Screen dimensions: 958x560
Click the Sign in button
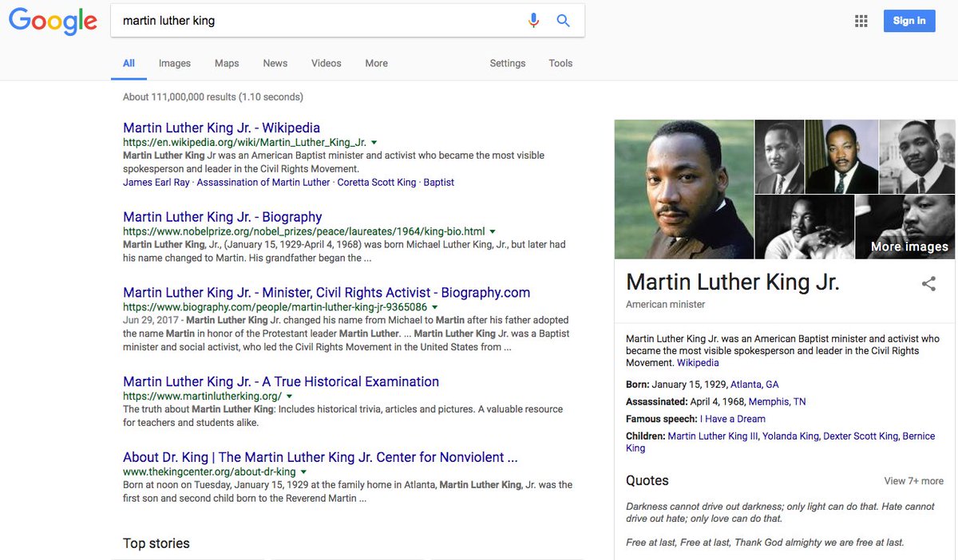click(x=909, y=21)
